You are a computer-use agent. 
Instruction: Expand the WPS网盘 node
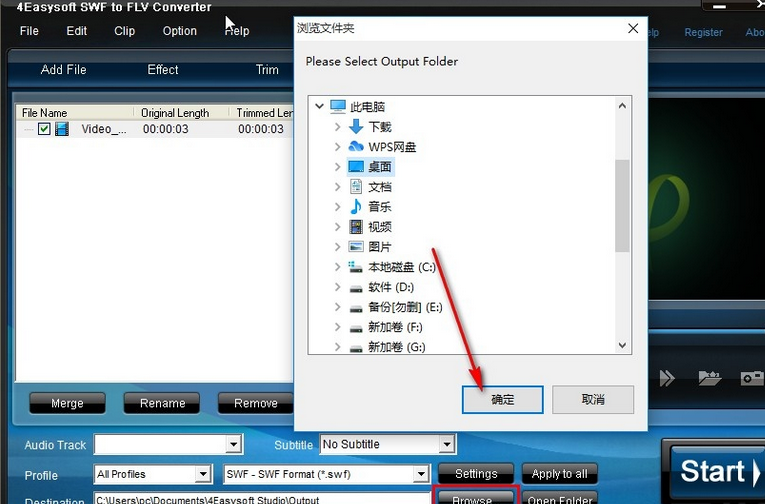coord(338,146)
